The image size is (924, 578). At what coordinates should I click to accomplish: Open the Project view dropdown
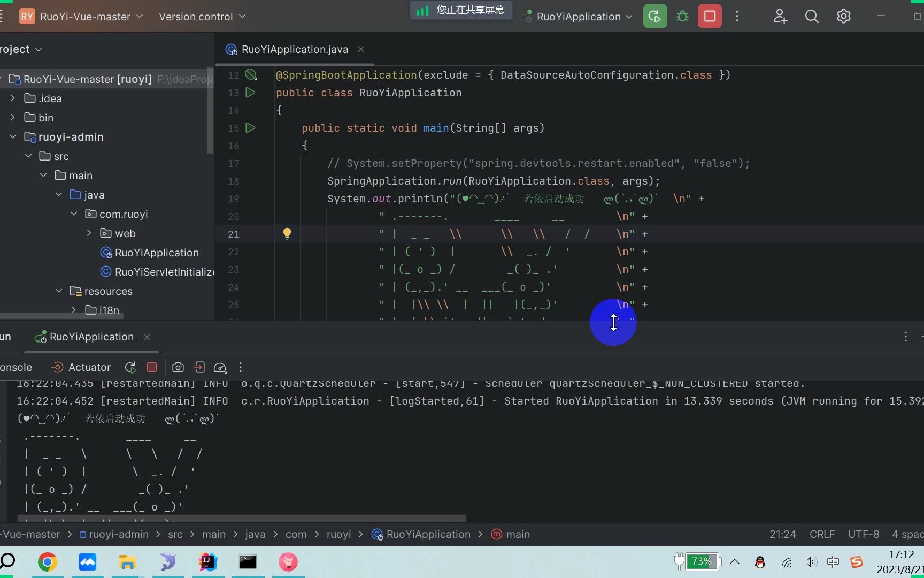coord(20,49)
